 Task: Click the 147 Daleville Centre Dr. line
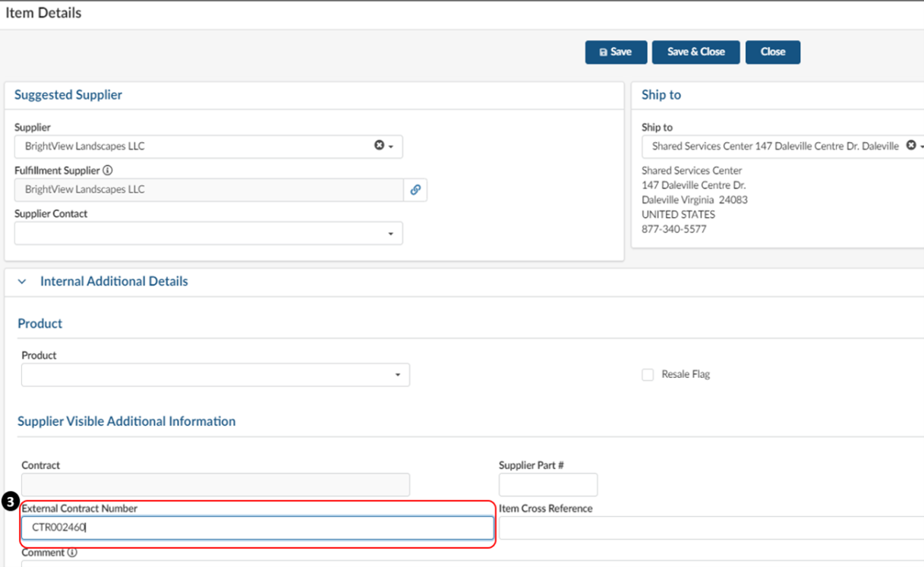(693, 185)
